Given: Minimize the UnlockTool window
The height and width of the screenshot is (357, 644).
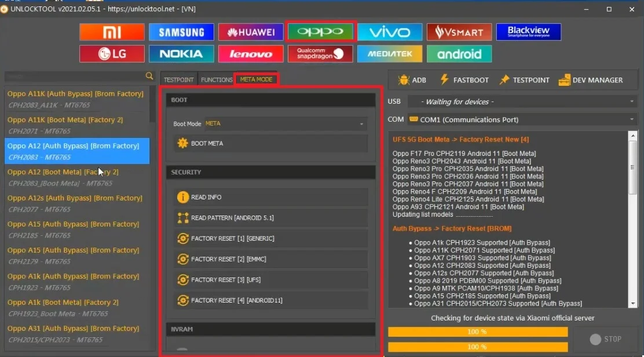Looking at the screenshot, I should (586, 9).
